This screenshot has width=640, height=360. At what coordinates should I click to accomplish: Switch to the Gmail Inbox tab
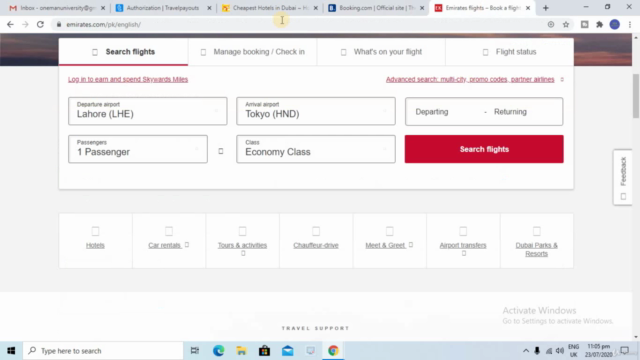pos(57,8)
